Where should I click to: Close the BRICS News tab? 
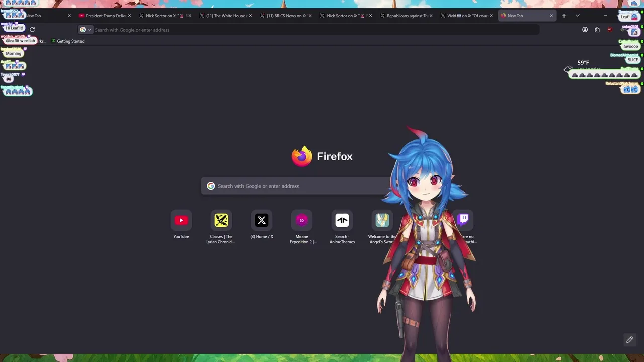(x=310, y=16)
